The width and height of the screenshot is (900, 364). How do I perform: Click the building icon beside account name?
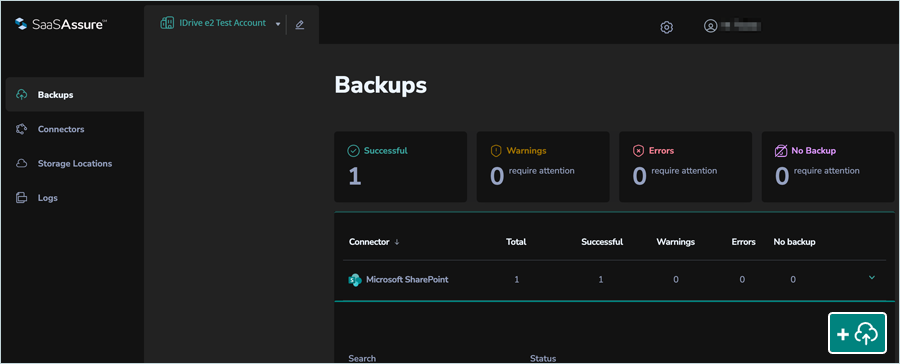(166, 23)
